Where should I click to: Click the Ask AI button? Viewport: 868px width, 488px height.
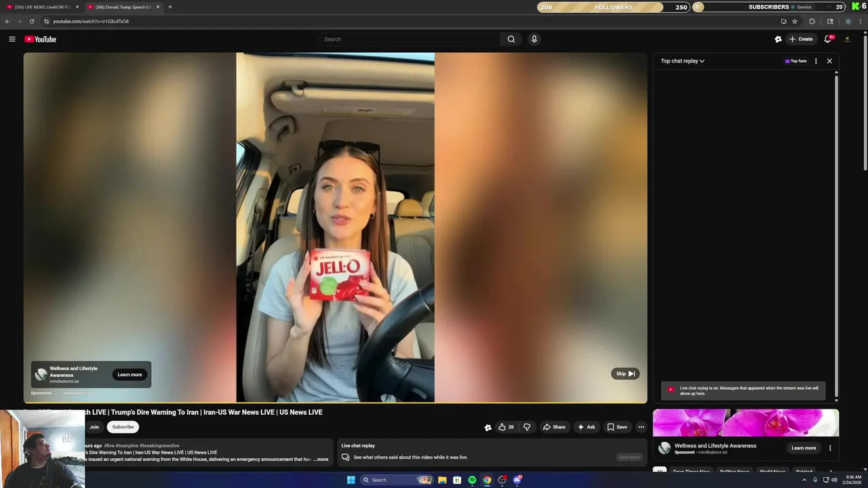click(x=587, y=427)
